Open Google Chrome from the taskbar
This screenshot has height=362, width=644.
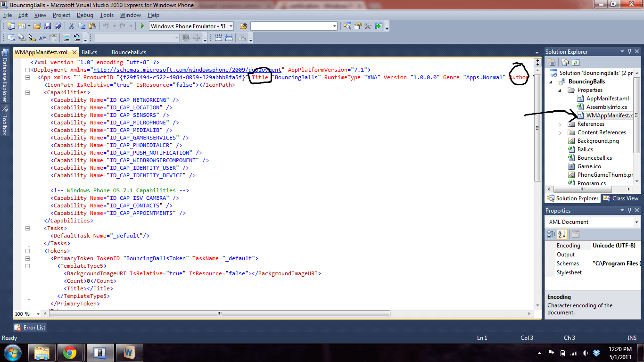point(70,353)
